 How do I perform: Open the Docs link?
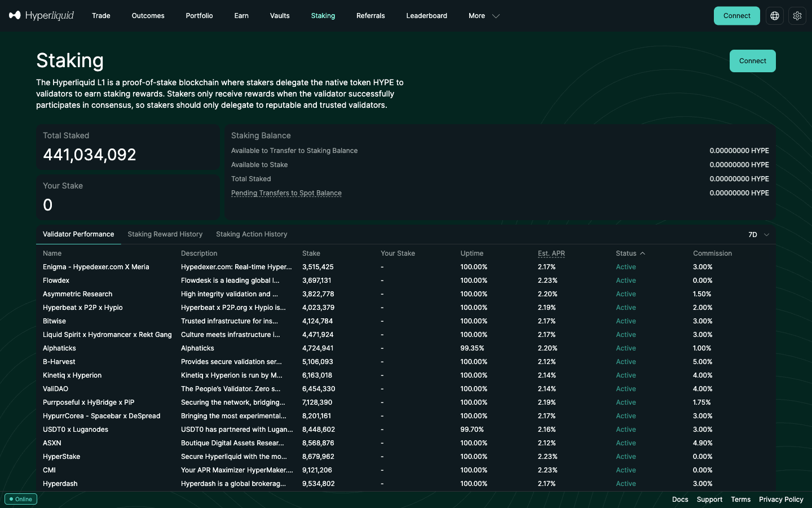[680, 500]
